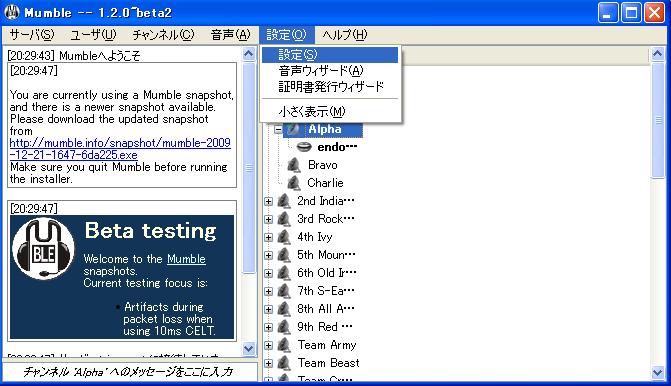Close the Mumble window
The image size is (671, 386).
pyautogui.click(x=654, y=12)
